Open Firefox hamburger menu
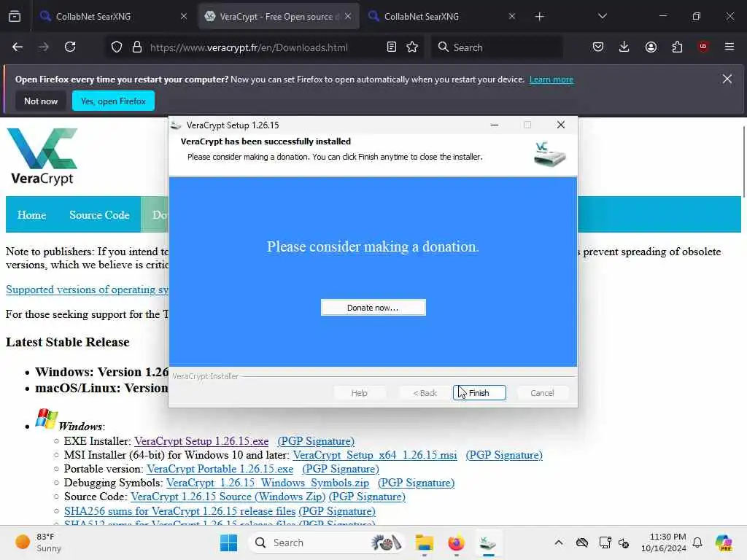 729,47
